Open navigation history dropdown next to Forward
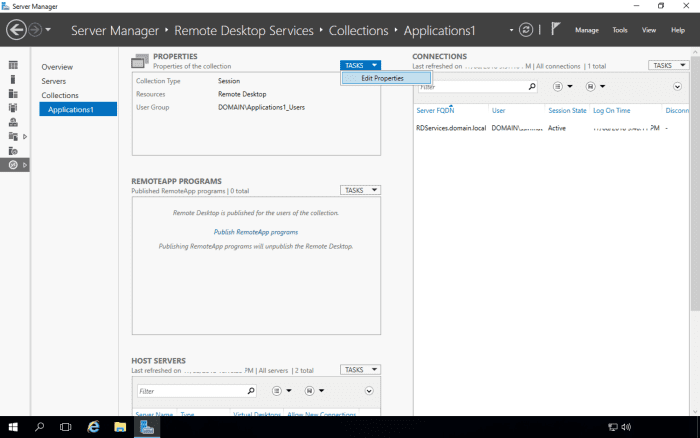 (48, 30)
